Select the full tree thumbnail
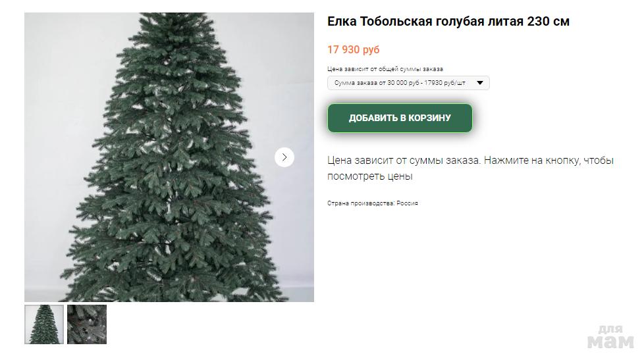This screenshot has width=644, height=358. 44,324
